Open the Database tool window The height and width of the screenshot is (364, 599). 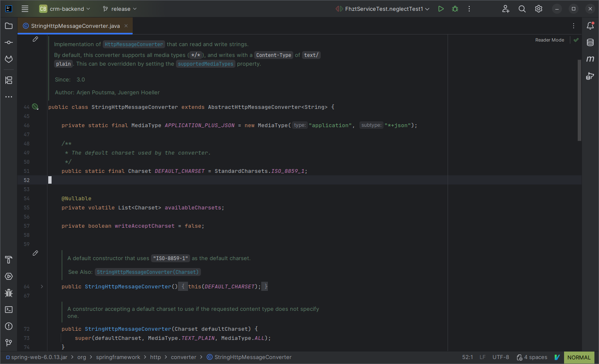[590, 42]
